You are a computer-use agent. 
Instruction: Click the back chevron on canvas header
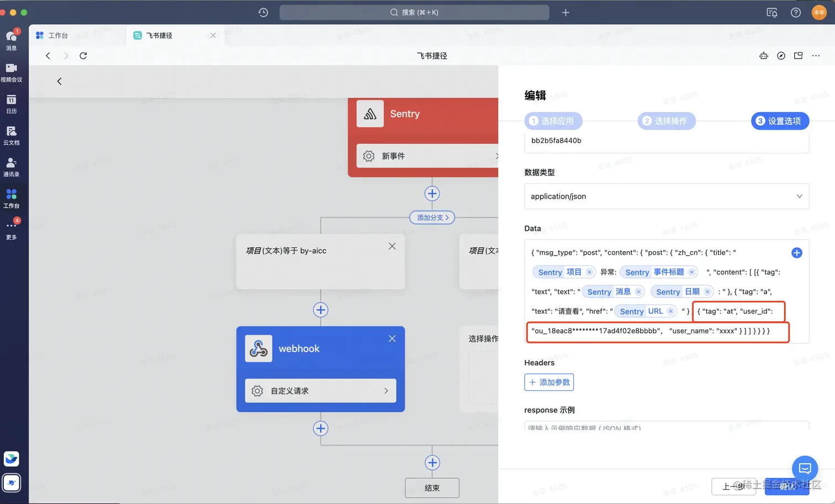tap(60, 81)
